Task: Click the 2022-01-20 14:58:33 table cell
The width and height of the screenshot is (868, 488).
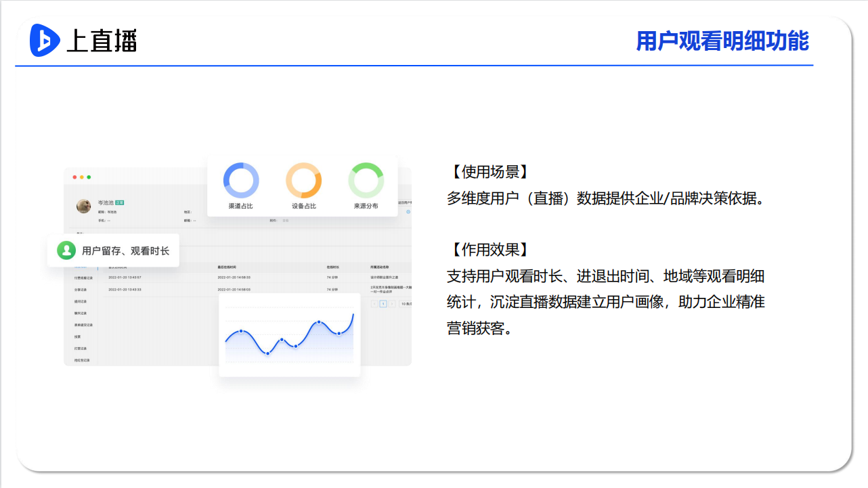Action: 234,278
